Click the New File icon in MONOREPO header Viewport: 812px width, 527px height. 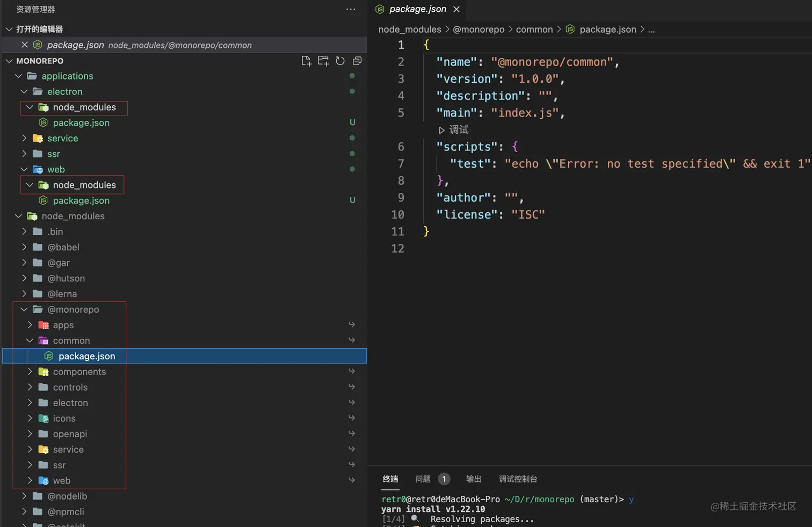pos(306,61)
